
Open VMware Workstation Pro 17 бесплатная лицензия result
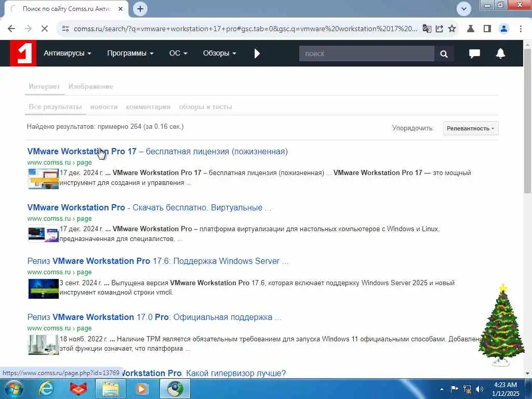click(157, 151)
